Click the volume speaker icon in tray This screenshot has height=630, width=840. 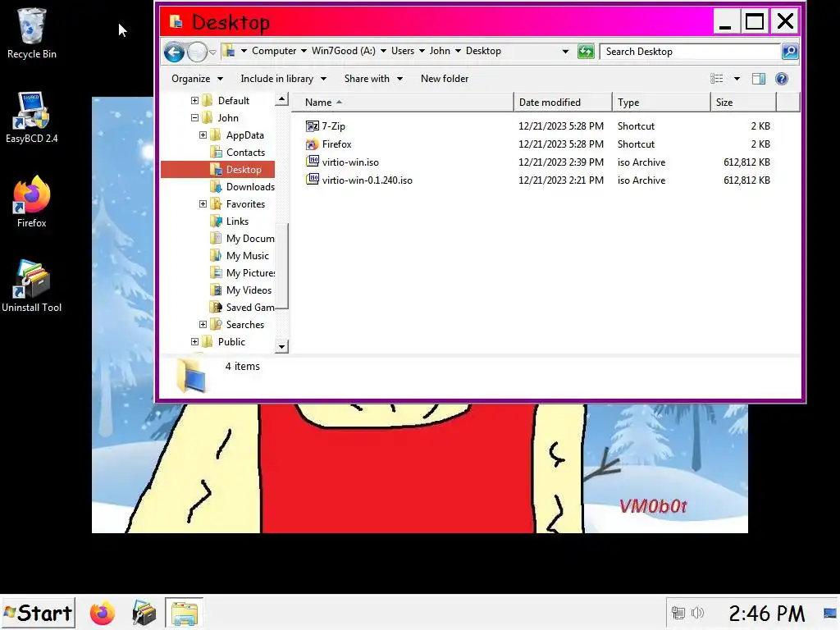[697, 613]
